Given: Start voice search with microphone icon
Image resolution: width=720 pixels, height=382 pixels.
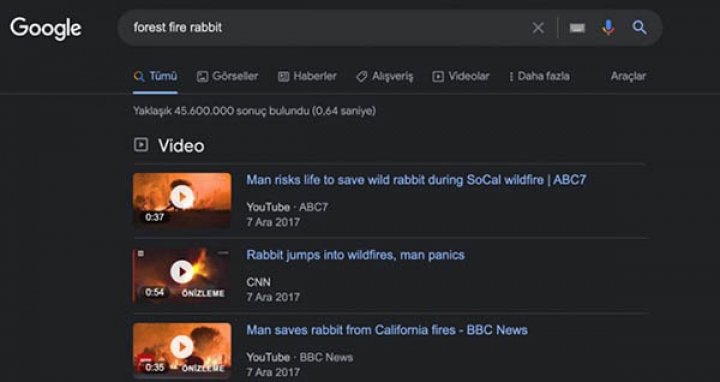Looking at the screenshot, I should (x=608, y=28).
